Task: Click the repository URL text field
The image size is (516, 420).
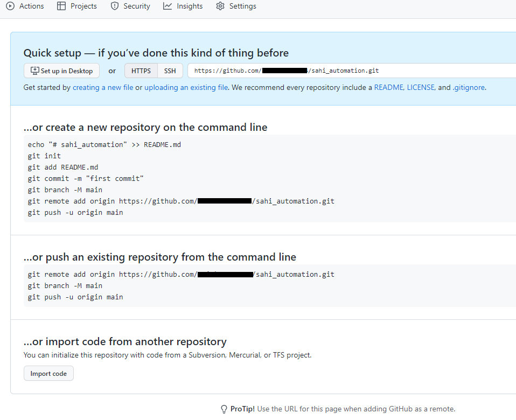Action: (350, 71)
